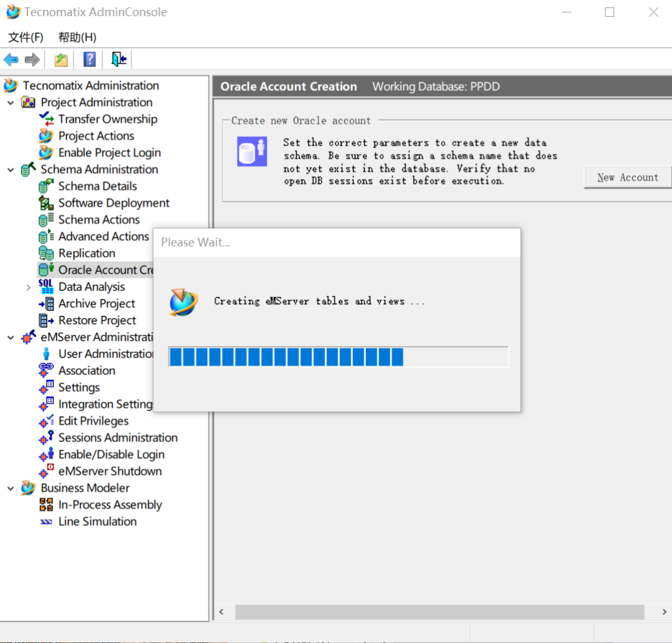Click the eMServer Shutdown icon
Image resolution: width=672 pixels, height=643 pixels.
coord(46,471)
